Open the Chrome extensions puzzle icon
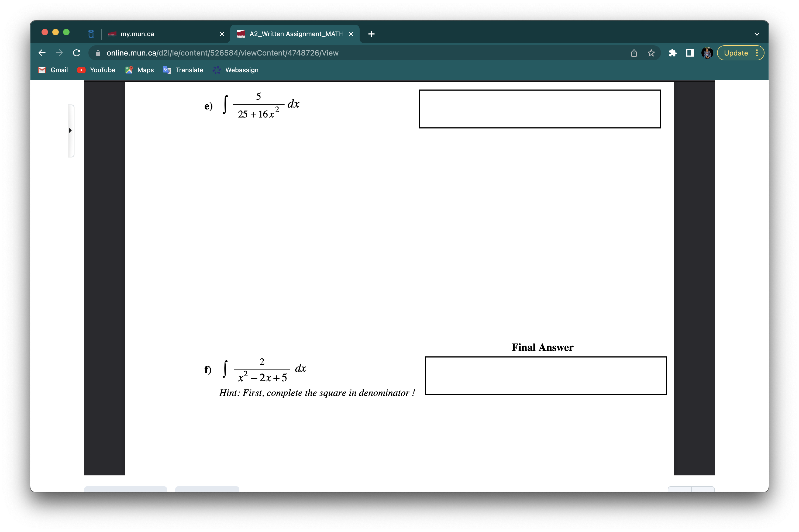This screenshot has height=532, width=799. 673,53
